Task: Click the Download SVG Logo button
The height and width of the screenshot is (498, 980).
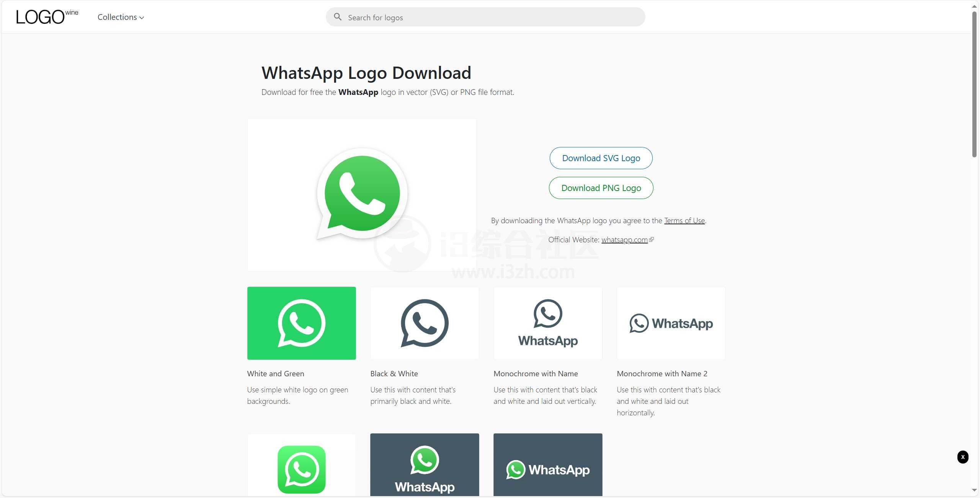Action: point(601,158)
